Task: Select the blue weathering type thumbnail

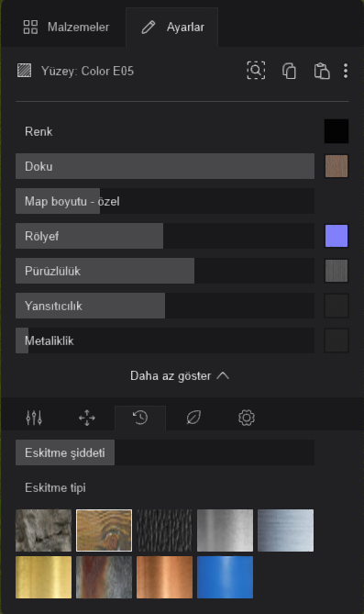Action: (x=225, y=577)
